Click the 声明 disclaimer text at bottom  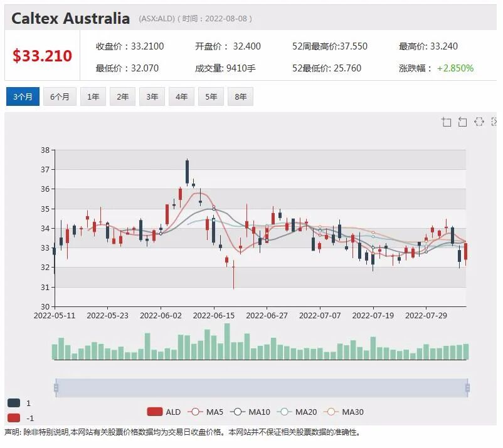tap(183, 433)
